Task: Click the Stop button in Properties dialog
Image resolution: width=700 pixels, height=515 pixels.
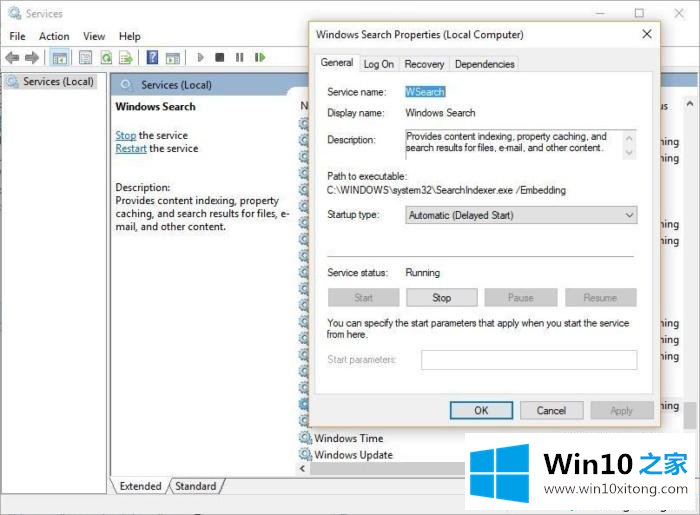Action: coord(442,298)
